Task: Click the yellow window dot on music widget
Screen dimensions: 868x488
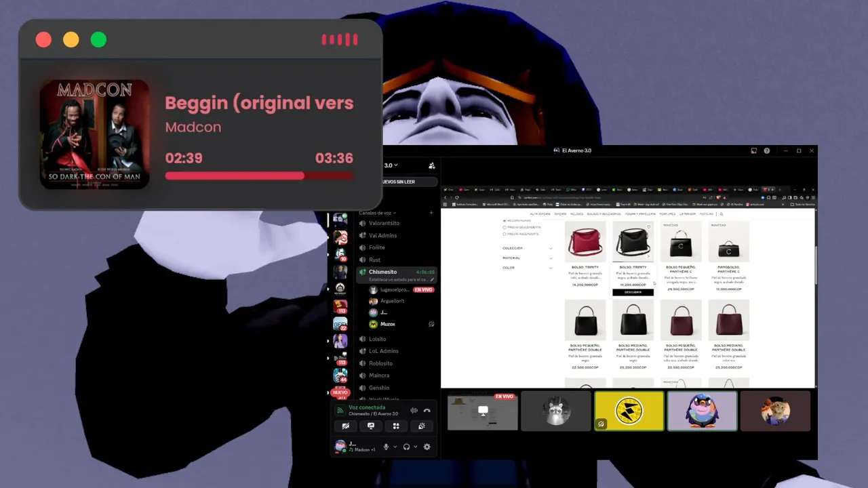Action: (x=71, y=40)
